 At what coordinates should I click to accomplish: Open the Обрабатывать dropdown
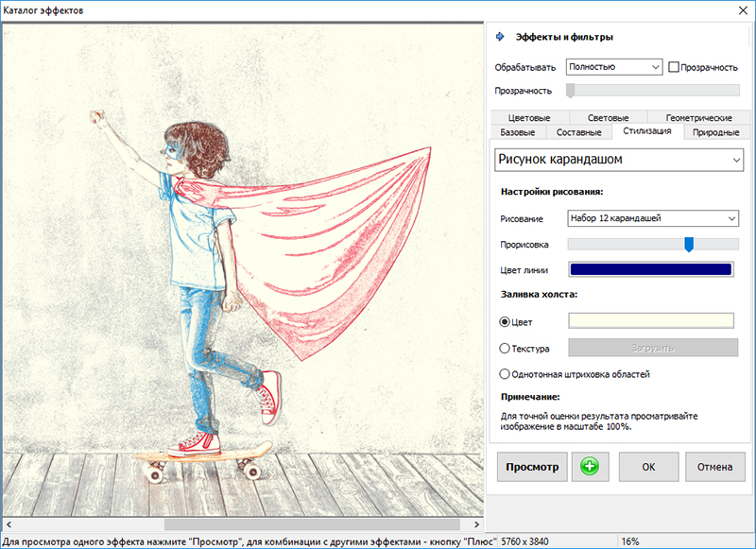(x=613, y=67)
